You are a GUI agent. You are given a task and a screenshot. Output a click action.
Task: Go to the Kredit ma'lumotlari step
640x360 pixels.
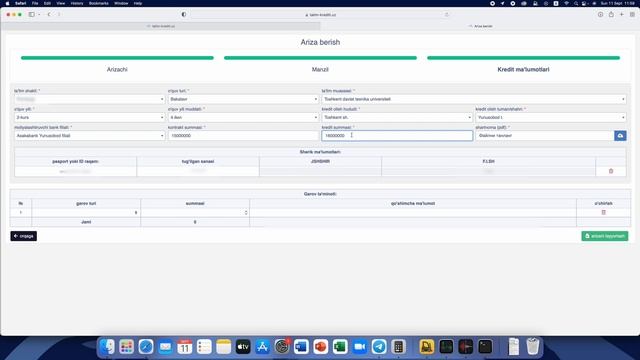[x=523, y=69]
